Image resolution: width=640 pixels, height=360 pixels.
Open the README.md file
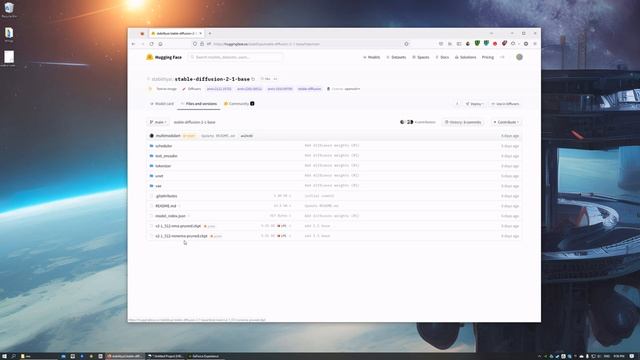[166, 206]
